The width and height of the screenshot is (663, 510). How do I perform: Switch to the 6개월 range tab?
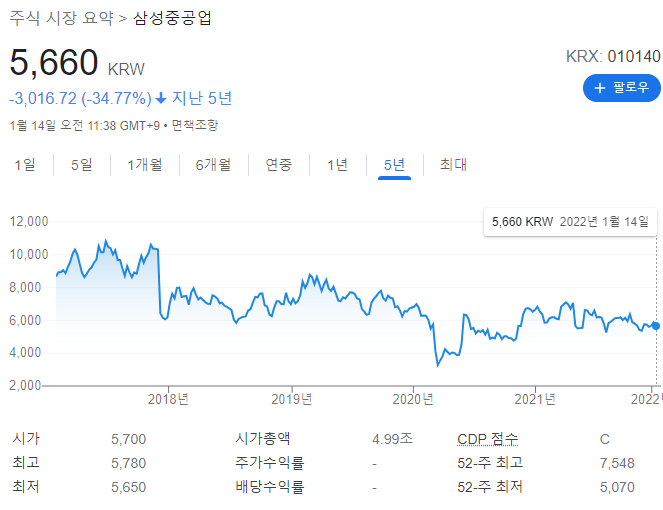(x=214, y=165)
